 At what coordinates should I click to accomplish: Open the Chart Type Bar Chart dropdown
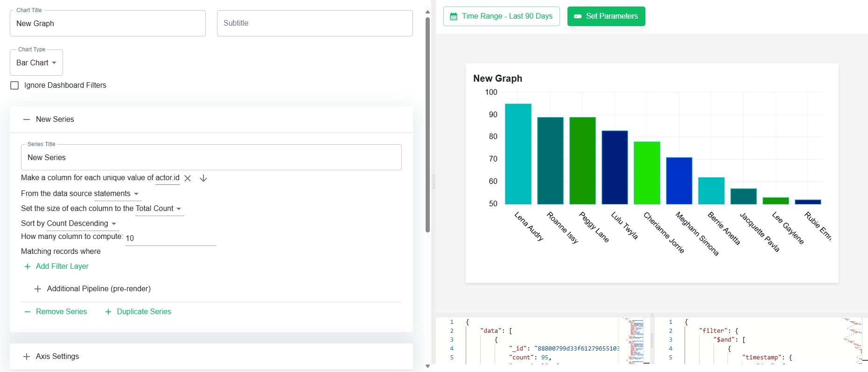pyautogui.click(x=36, y=63)
